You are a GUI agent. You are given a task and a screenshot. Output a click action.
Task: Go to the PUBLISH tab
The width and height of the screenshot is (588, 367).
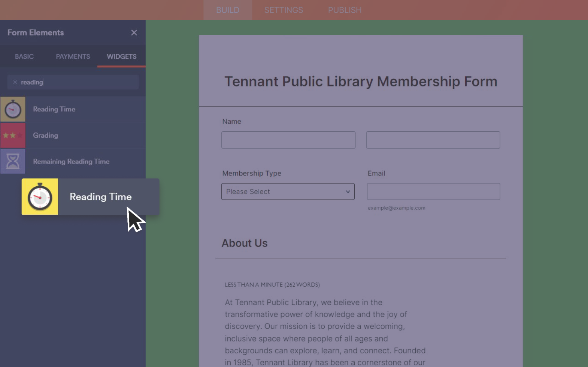pyautogui.click(x=345, y=10)
